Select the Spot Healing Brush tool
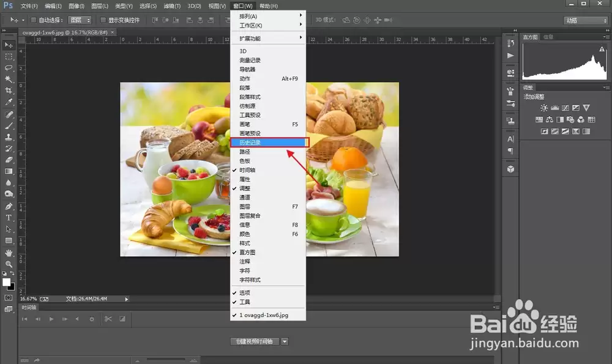 coord(9,114)
